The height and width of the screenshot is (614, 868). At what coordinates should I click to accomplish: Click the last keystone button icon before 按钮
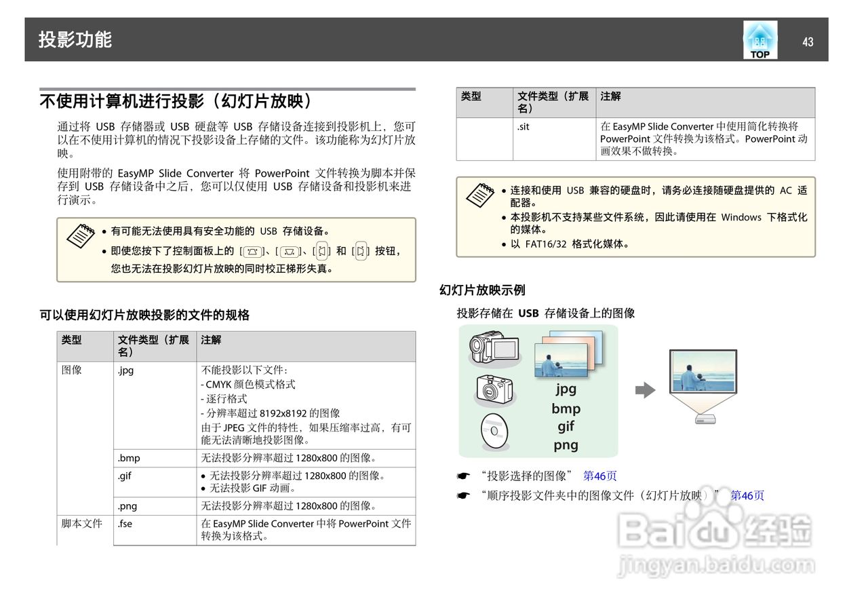360,252
